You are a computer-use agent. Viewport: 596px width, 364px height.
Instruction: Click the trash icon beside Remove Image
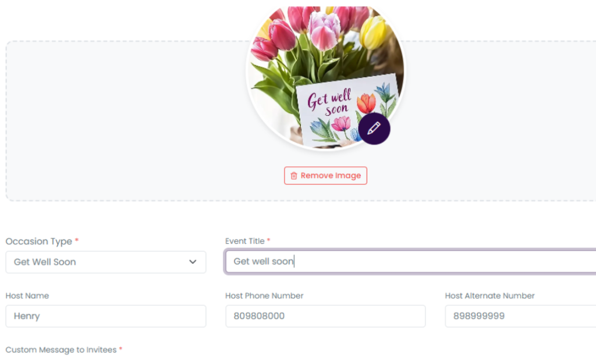tap(294, 176)
